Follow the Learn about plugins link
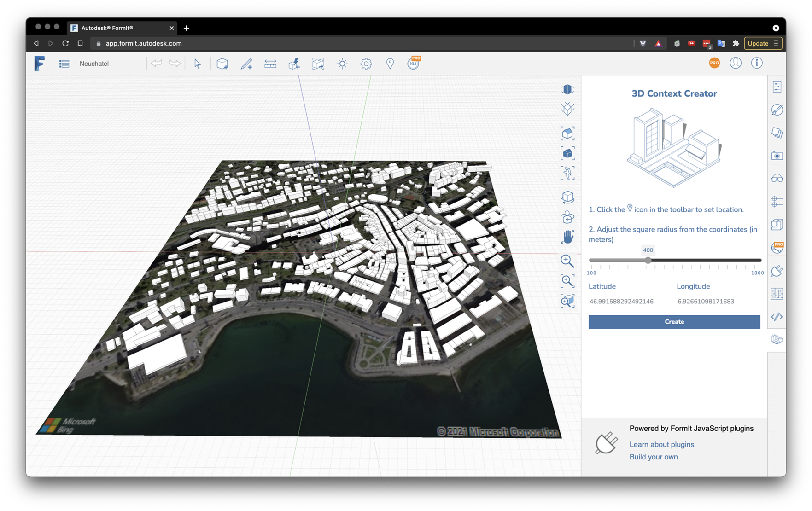812x511 pixels. 661,444
